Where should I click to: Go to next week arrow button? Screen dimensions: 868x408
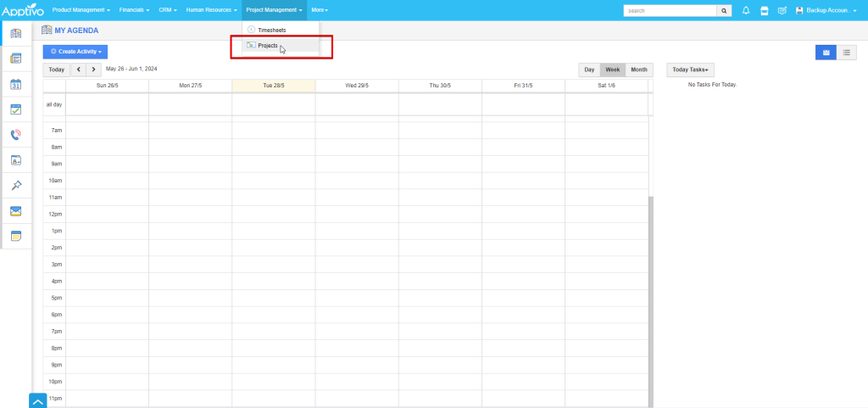(x=94, y=70)
